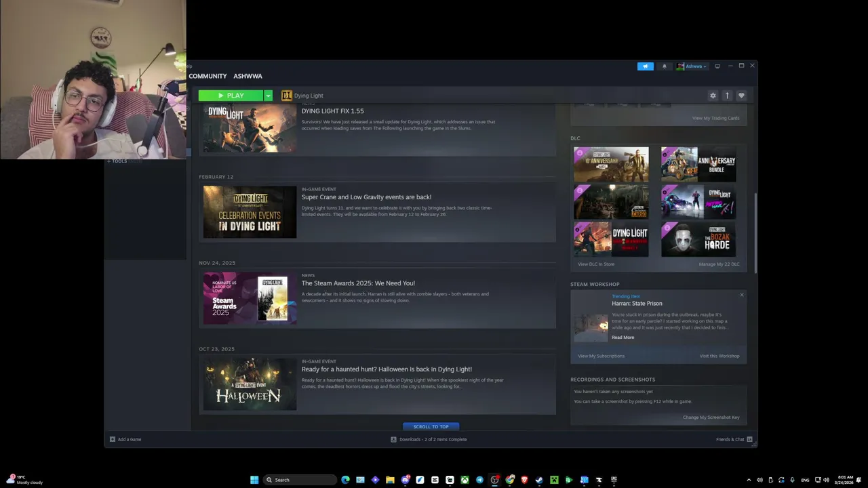
Task: Open the COMMUNITY menu
Action: point(208,76)
